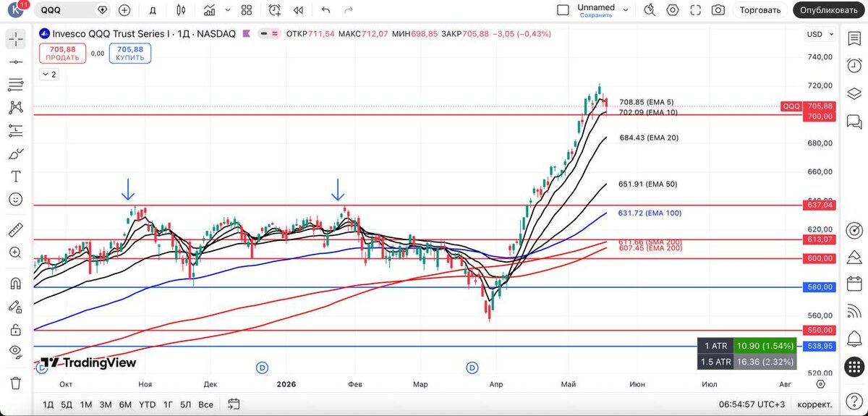This screenshot has width=868, height=416.
Task: Open the go to date calendar
Action: tap(234, 404)
